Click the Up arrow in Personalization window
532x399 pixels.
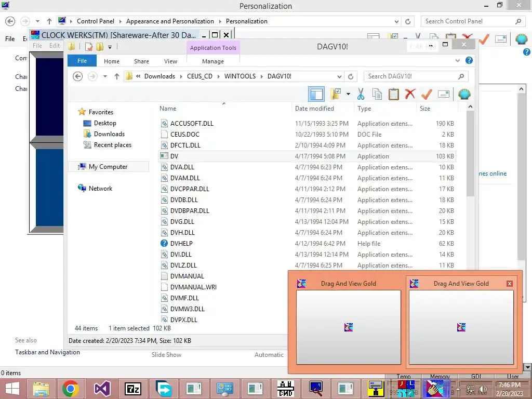coord(49,21)
